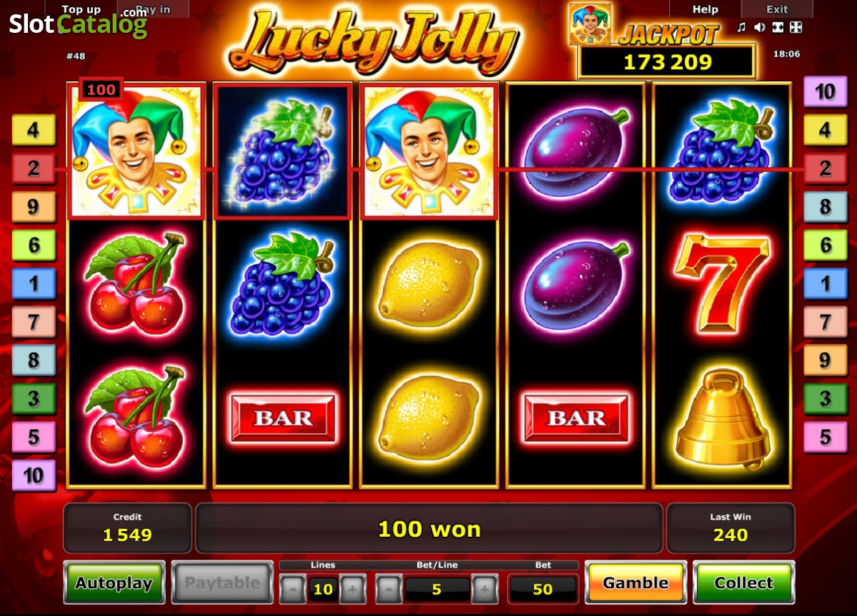
Task: Mute the sound speaker icon
Action: [760, 28]
